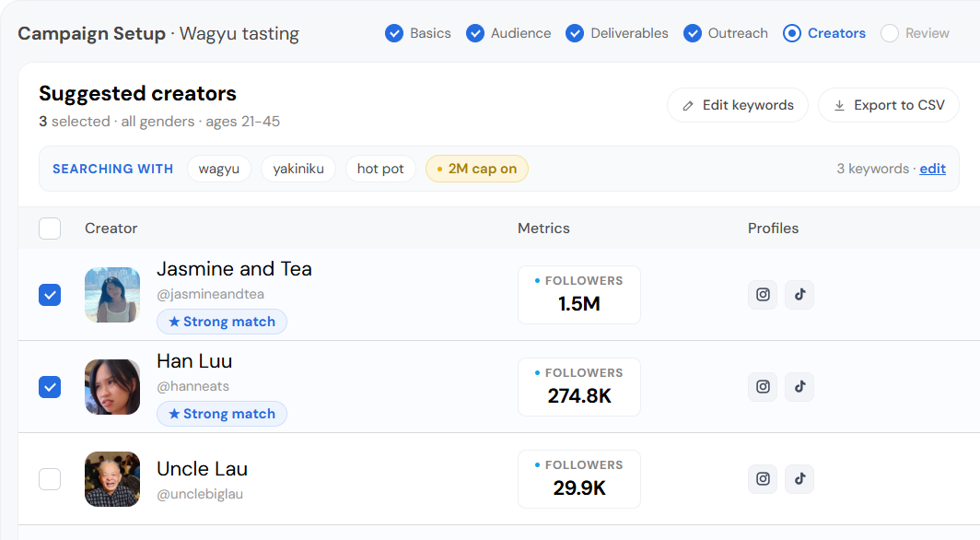Open Uncle Lau's Instagram profile
The width and height of the screenshot is (980, 540).
tap(763, 479)
